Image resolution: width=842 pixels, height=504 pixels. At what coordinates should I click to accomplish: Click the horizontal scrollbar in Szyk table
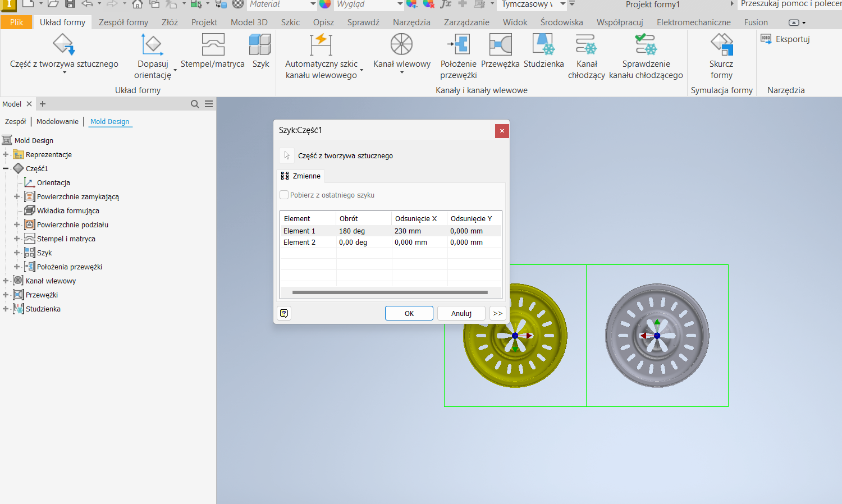pyautogui.click(x=390, y=292)
